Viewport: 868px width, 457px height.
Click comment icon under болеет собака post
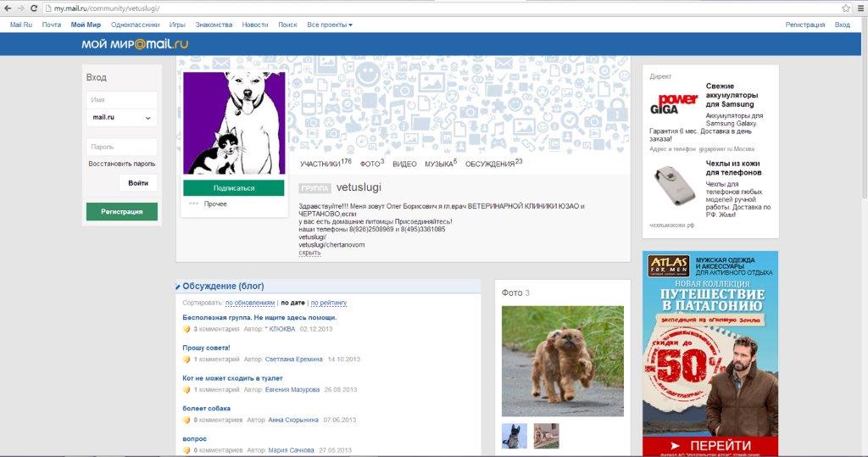coord(186,420)
